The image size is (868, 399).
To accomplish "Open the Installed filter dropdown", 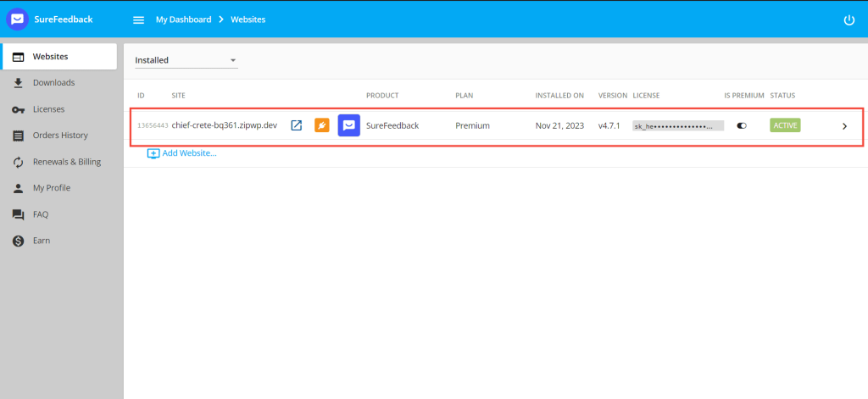I will [186, 60].
